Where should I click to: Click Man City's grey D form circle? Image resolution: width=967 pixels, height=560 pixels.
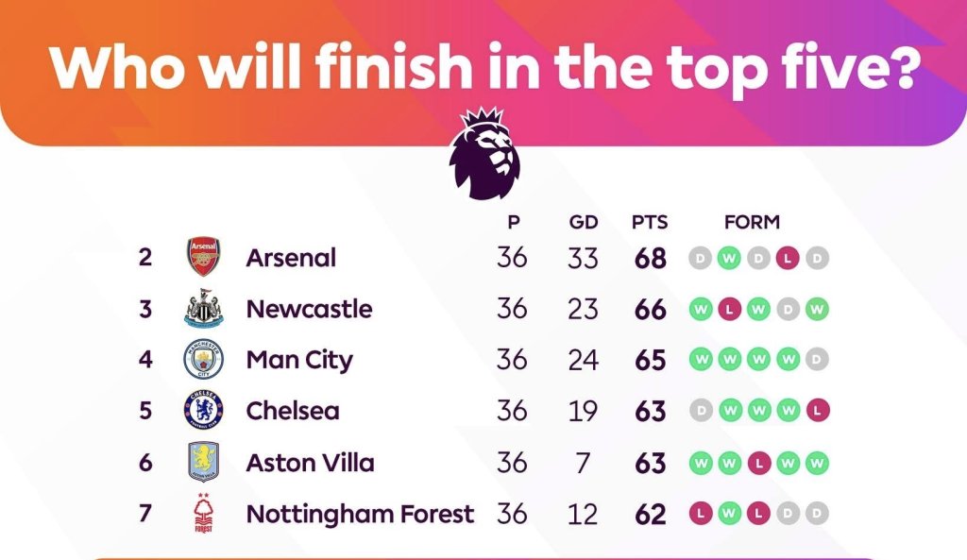(817, 359)
